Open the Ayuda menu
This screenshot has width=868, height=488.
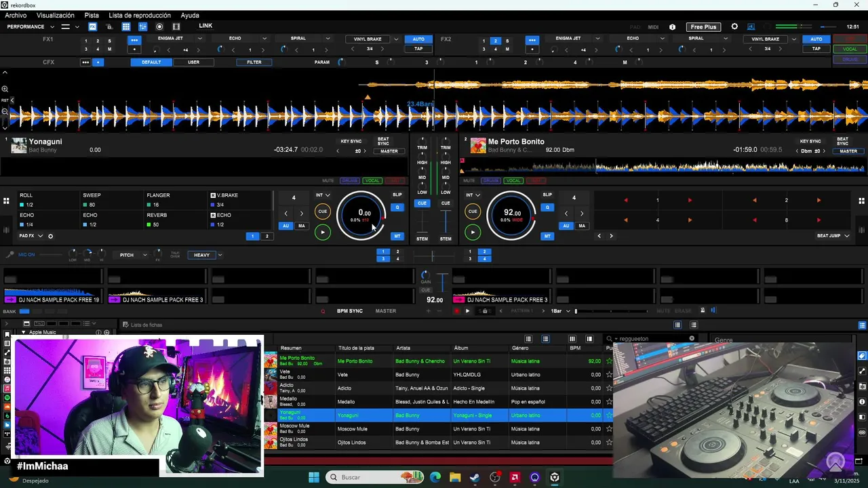coord(190,15)
